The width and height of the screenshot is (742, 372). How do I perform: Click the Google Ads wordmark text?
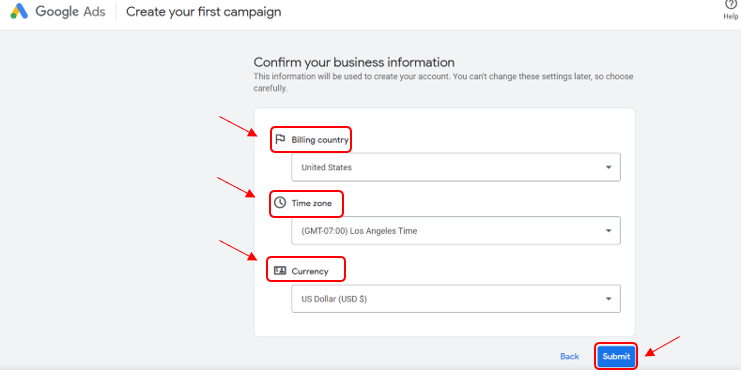coord(70,12)
